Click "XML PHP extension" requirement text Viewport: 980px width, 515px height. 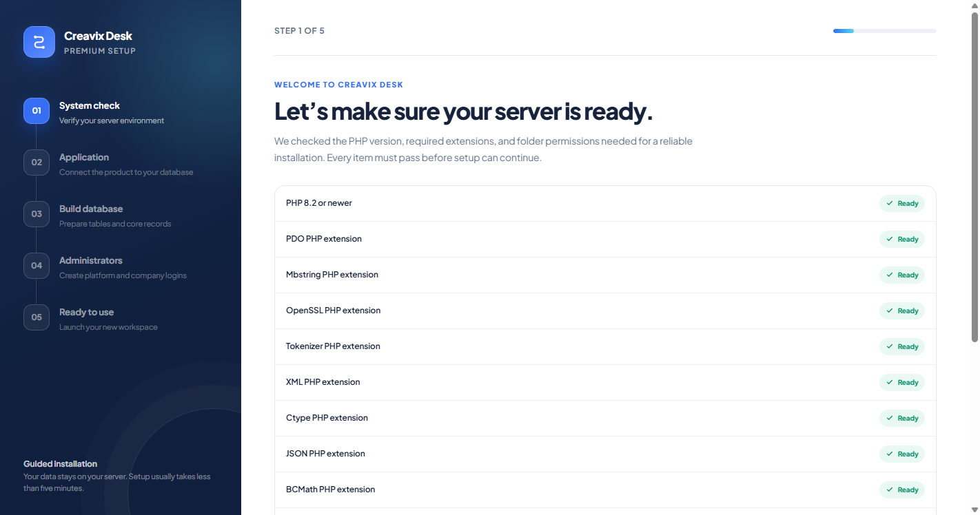click(323, 382)
